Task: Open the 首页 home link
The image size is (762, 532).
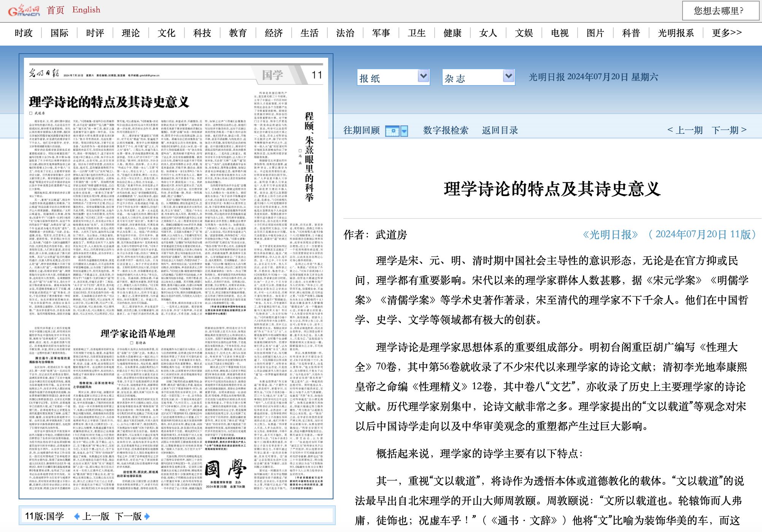Action: tap(56, 10)
